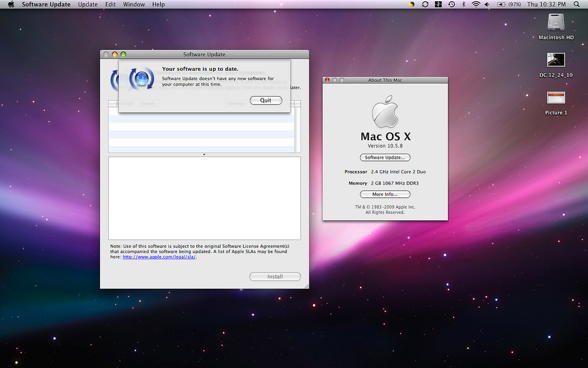
Task: Click the split divider handle between panes
Action: click(x=204, y=154)
